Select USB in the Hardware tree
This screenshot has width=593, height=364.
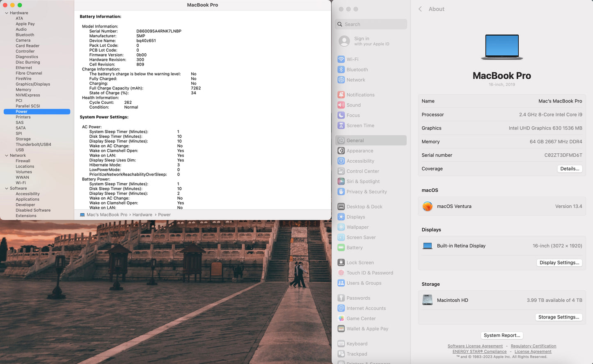pos(20,150)
